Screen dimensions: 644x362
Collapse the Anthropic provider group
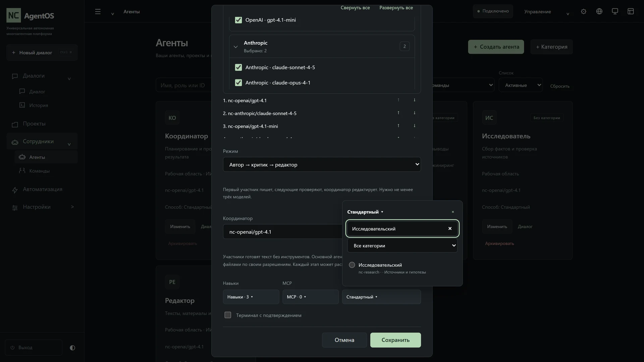235,47
